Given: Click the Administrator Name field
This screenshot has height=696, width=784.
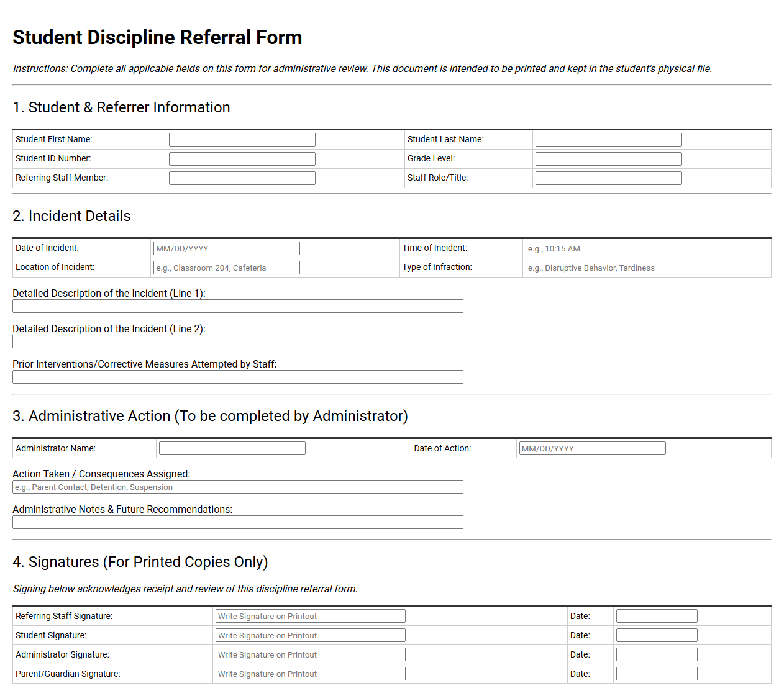Looking at the screenshot, I should click(232, 448).
